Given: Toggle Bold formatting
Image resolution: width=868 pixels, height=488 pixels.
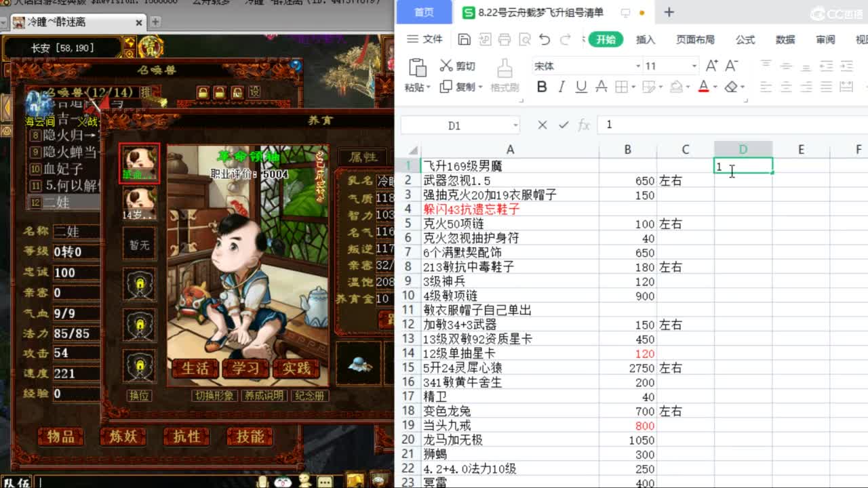Looking at the screenshot, I should [x=542, y=87].
